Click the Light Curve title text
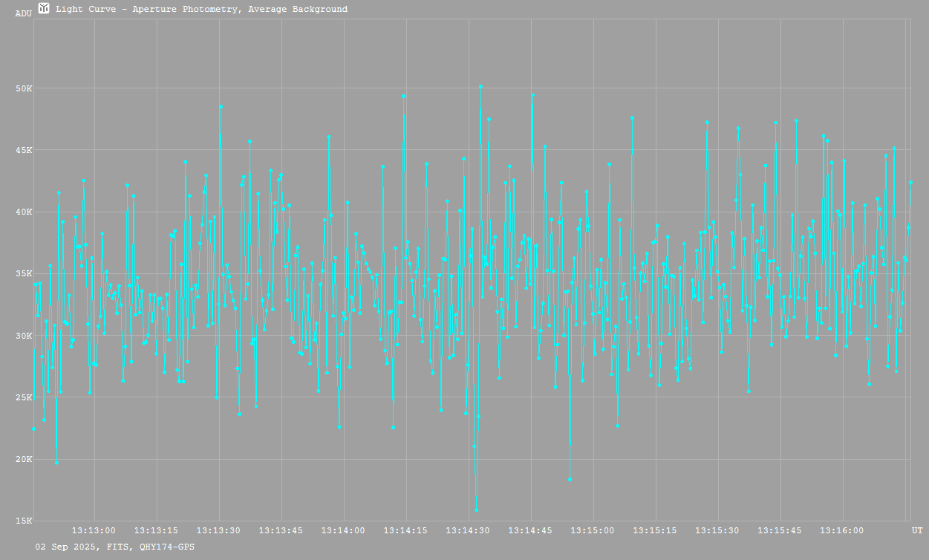The width and height of the screenshot is (929, 560). [201, 10]
